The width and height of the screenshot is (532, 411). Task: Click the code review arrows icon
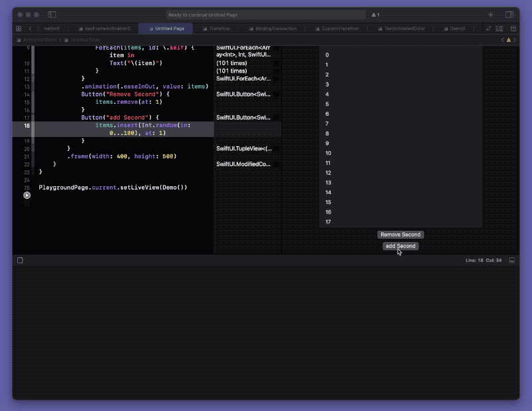tap(489, 29)
